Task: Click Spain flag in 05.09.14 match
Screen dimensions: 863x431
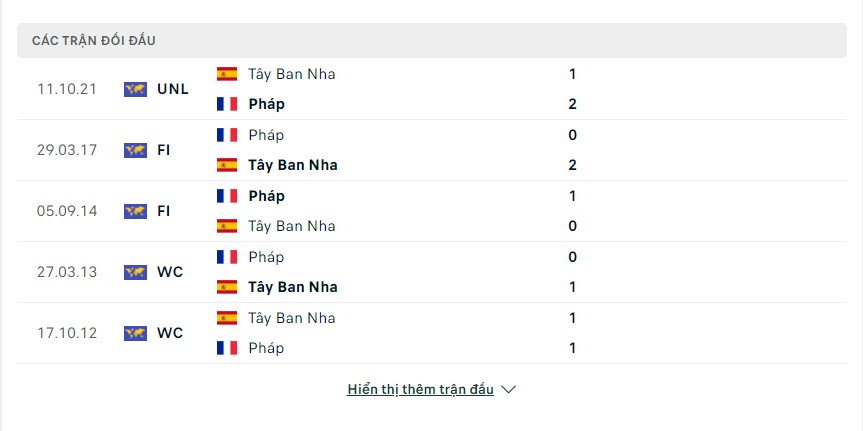Action: point(227,226)
